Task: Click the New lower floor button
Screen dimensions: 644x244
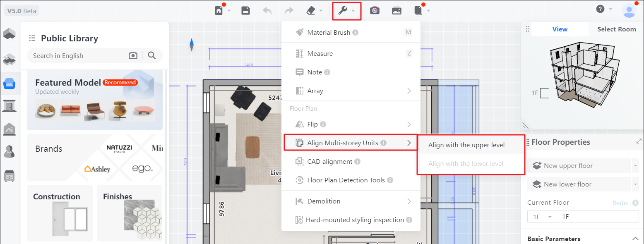Action: [x=579, y=184]
